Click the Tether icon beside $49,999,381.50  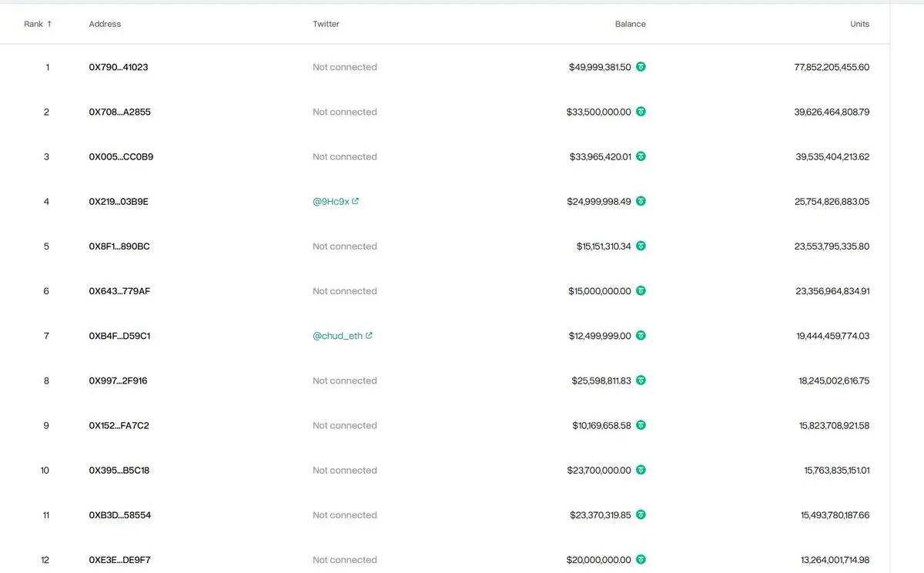(x=641, y=67)
